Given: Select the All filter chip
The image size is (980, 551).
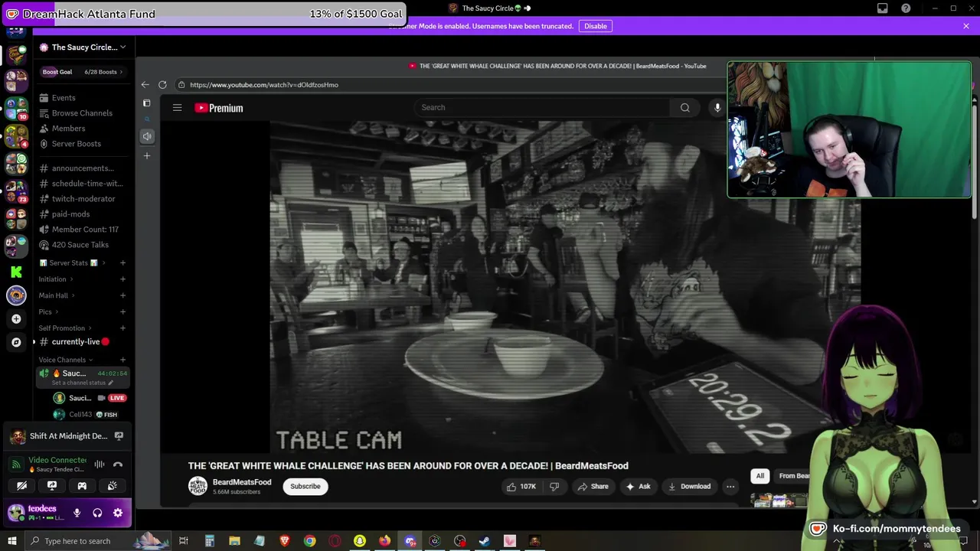Looking at the screenshot, I should coord(760,476).
